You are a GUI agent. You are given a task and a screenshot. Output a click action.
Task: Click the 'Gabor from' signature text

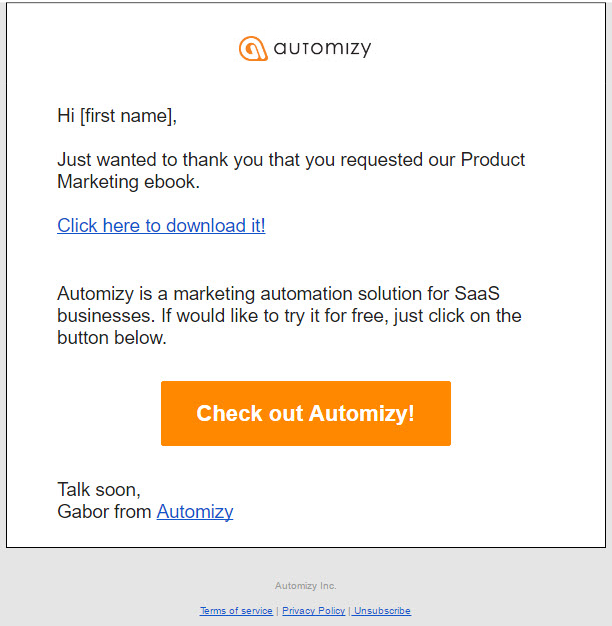[104, 512]
